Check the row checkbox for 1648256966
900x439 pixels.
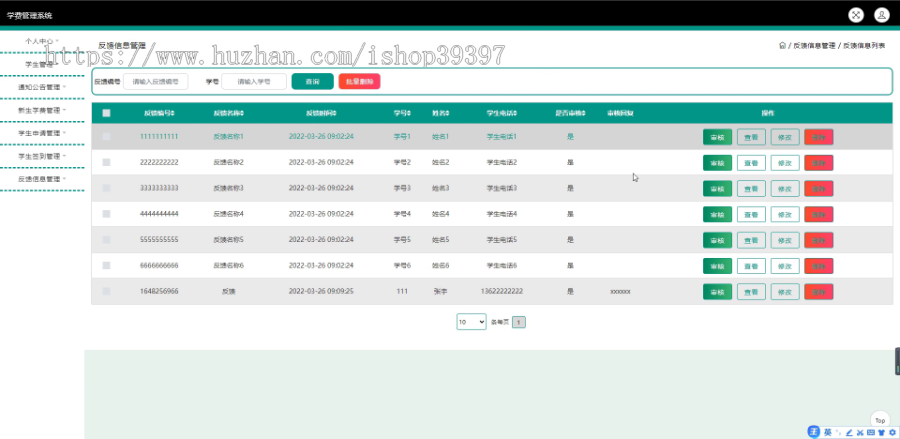[x=106, y=291]
